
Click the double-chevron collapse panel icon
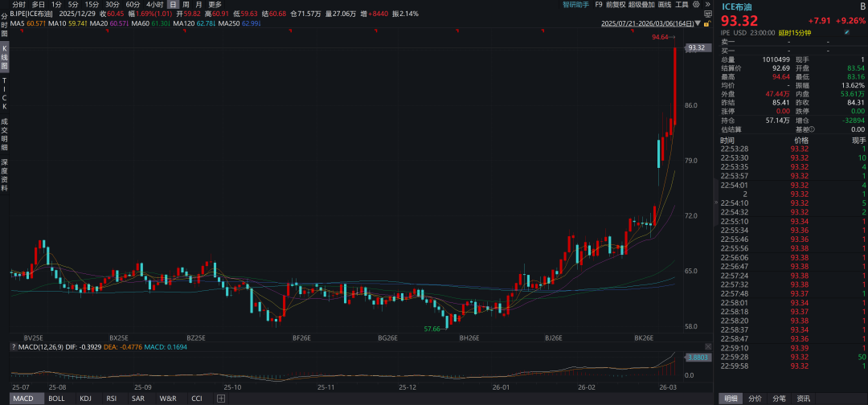point(707,5)
